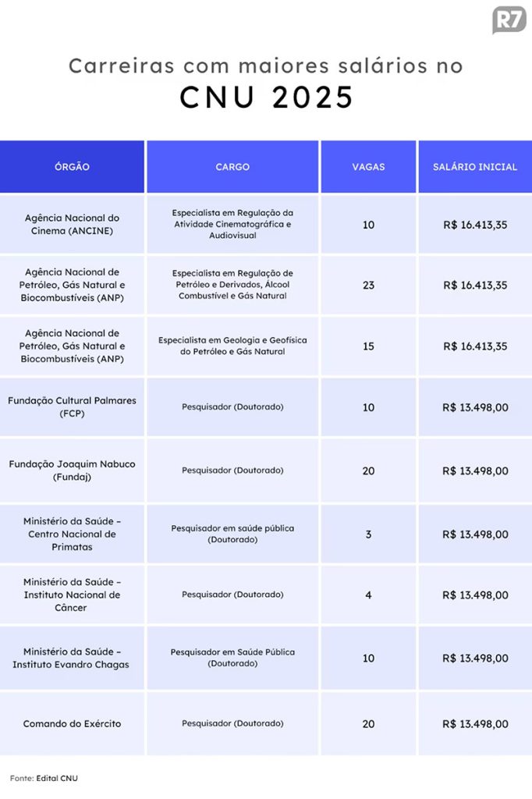
Task: Click the Centro Nacional de Primatas cell
Action: [x=72, y=534]
